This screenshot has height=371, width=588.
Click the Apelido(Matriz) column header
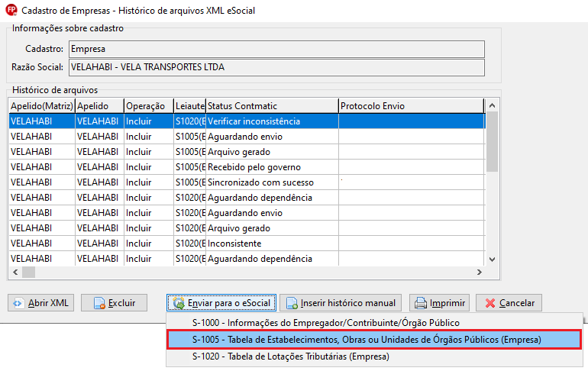[42, 106]
